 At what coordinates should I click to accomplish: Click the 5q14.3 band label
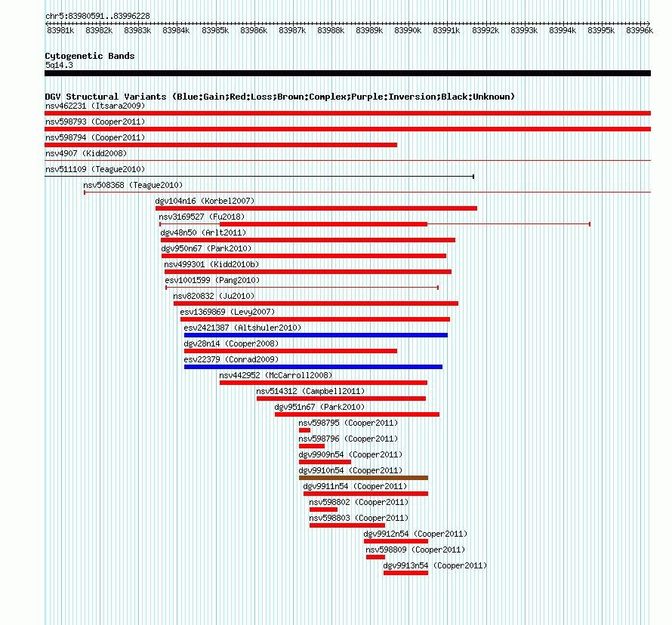pyautogui.click(x=59, y=65)
